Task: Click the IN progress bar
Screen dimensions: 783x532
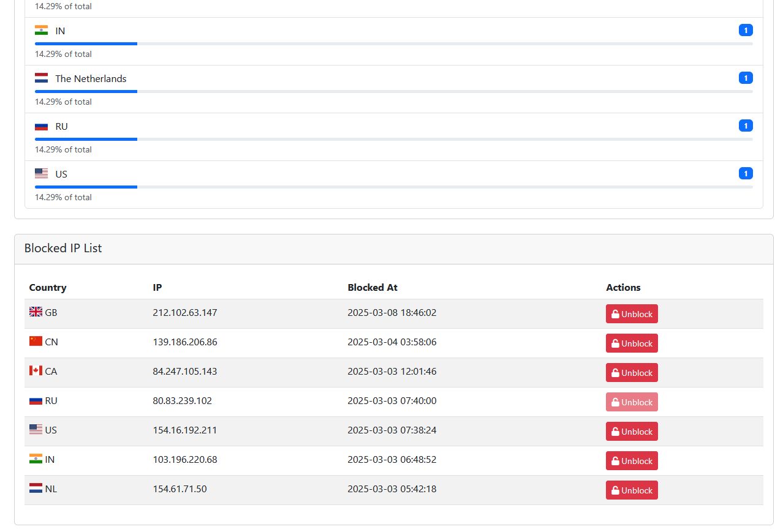Action: [x=393, y=44]
